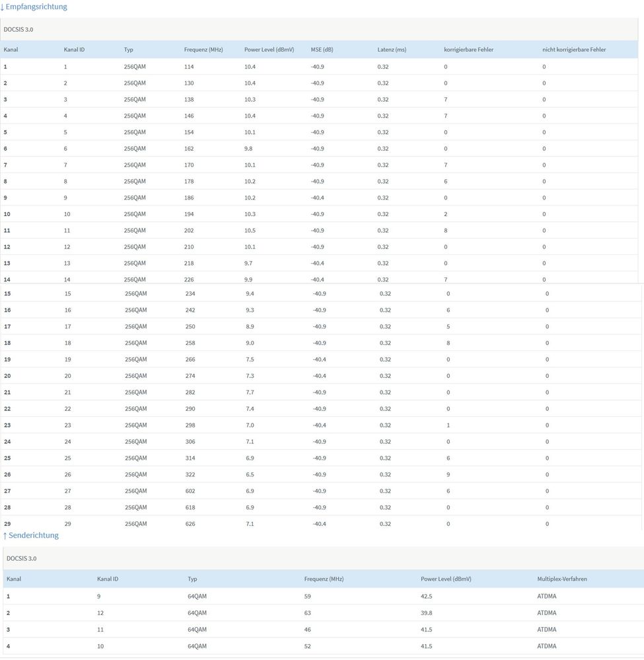
Task: Click the Multiplex-Verfahren column header
Action: coord(562,579)
